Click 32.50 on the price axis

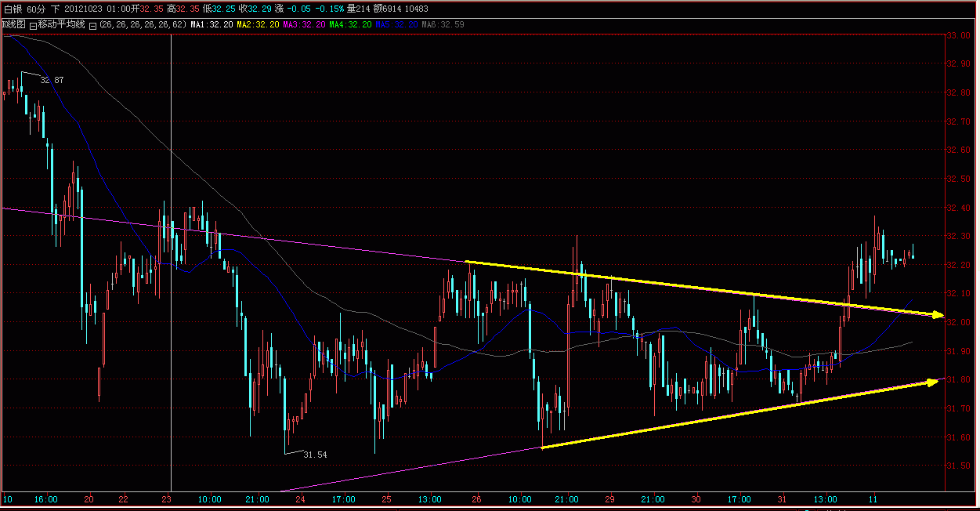[960, 179]
